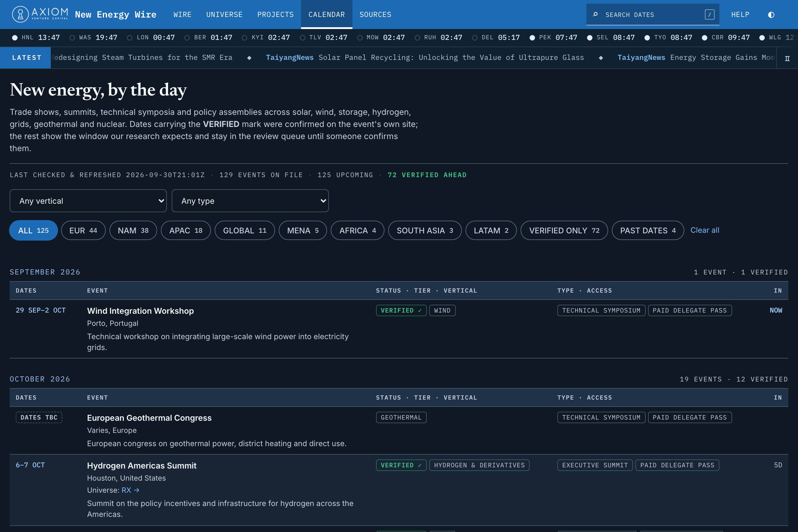Image resolution: width=798 pixels, height=532 pixels.
Task: Enable the VERIFIED ONLY 72 filter
Action: pyautogui.click(x=564, y=230)
